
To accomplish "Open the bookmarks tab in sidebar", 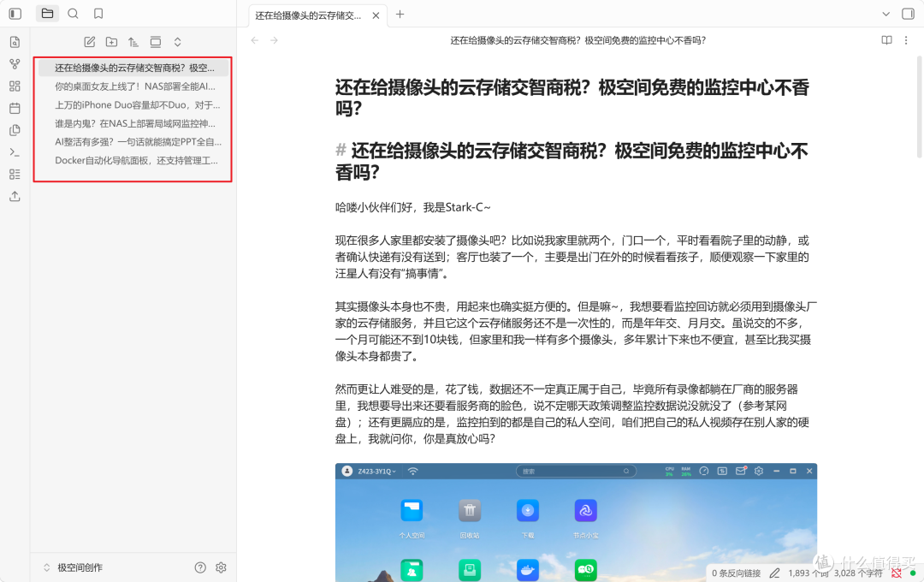I will coord(98,14).
